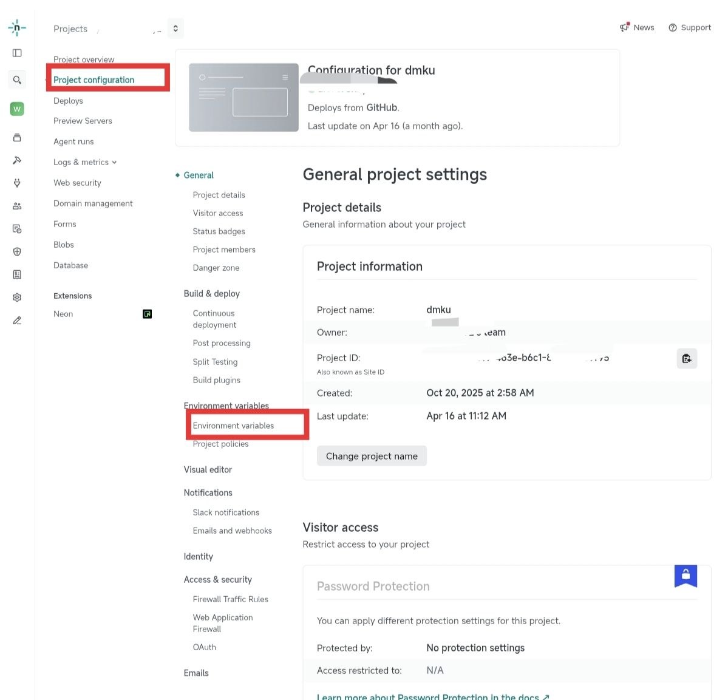Open the receipt billing icon

pos(17,274)
